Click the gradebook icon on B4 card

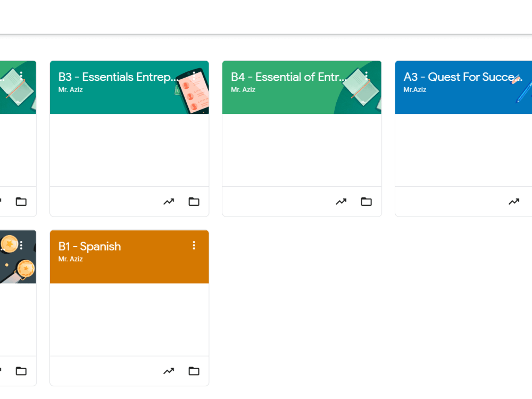tap(341, 202)
